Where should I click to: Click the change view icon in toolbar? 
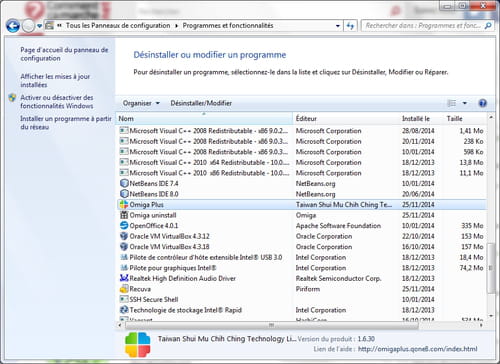coord(451,103)
